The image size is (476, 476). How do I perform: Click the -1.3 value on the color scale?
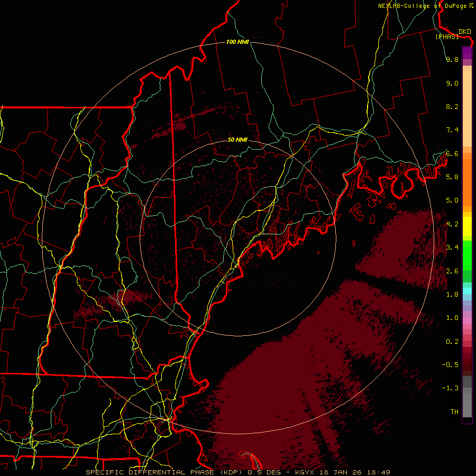click(450, 388)
